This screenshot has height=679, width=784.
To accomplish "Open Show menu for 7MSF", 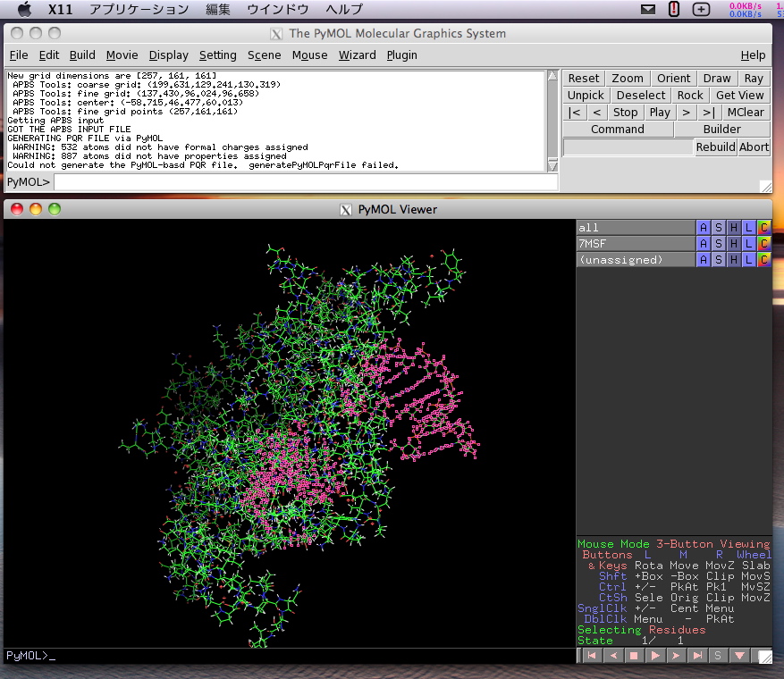I will tap(719, 244).
